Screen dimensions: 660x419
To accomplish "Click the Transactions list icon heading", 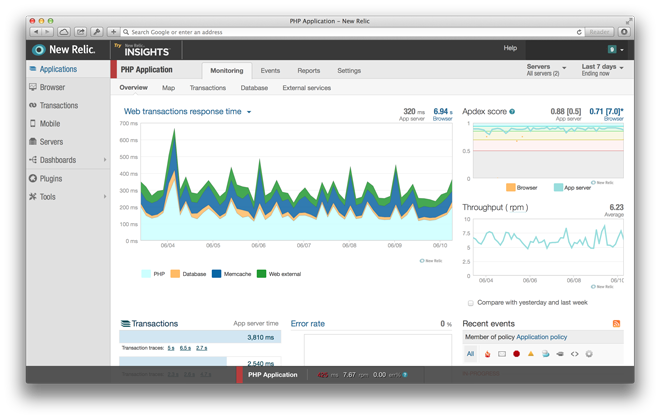I will (x=125, y=323).
